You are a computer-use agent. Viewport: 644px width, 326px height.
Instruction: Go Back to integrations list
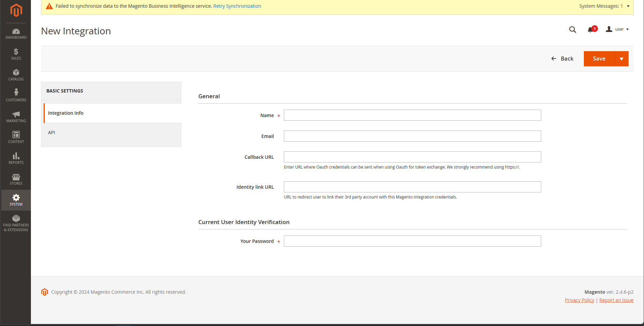(562, 59)
